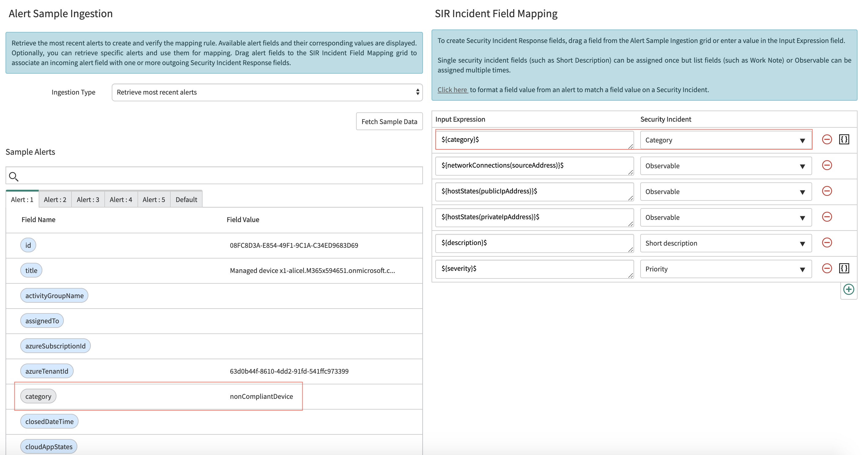The height and width of the screenshot is (455, 868).
Task: Switch to the Alert : 5 tab
Action: [x=154, y=200]
